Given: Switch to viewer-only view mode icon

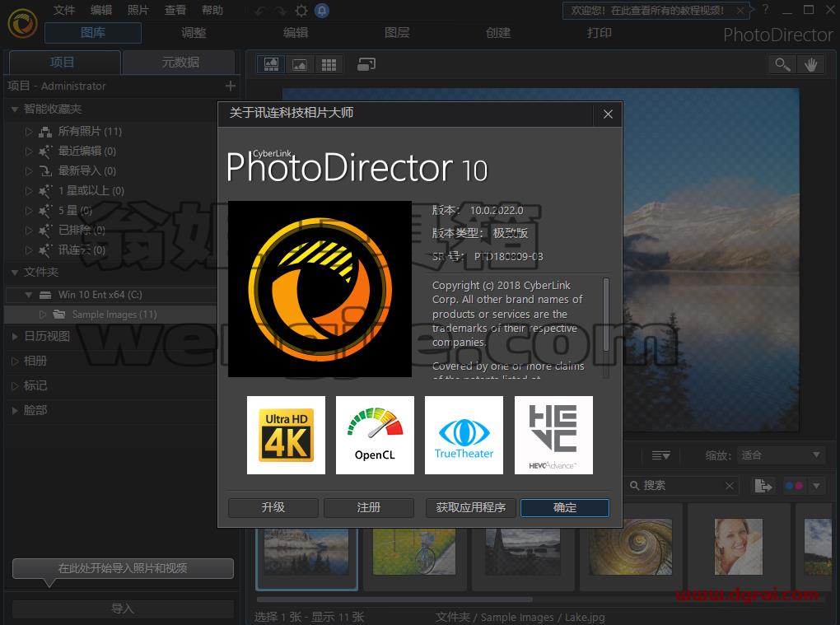Looking at the screenshot, I should 300,65.
